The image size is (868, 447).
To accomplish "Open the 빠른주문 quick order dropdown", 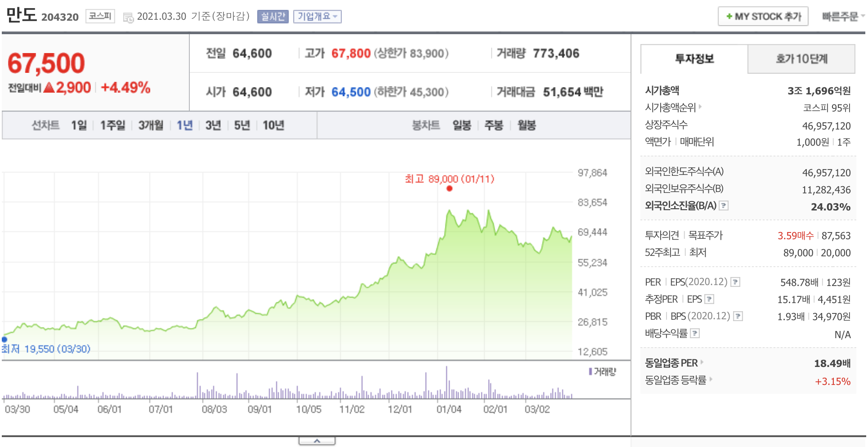I will [843, 16].
